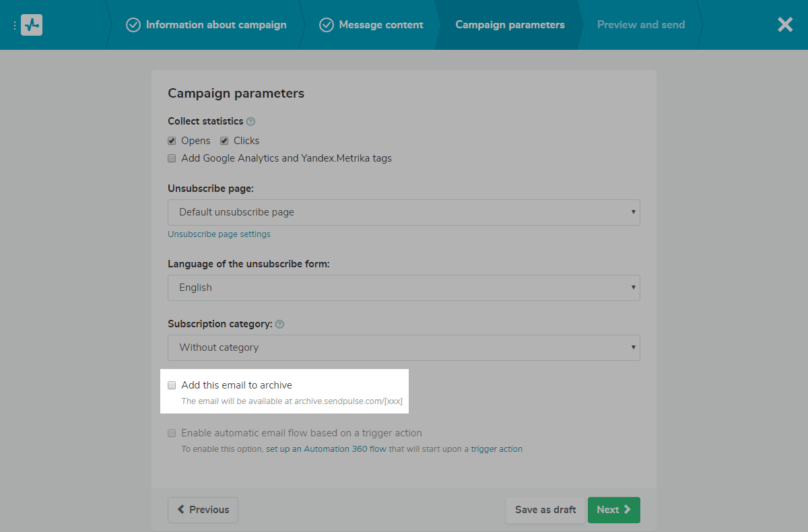Click the three-dot menu beside logo
The width and height of the screenshot is (808, 532).
pyautogui.click(x=15, y=25)
